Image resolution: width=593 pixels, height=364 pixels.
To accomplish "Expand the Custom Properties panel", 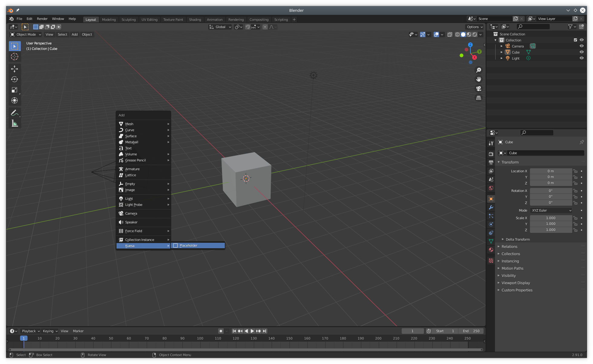I will 517,290.
